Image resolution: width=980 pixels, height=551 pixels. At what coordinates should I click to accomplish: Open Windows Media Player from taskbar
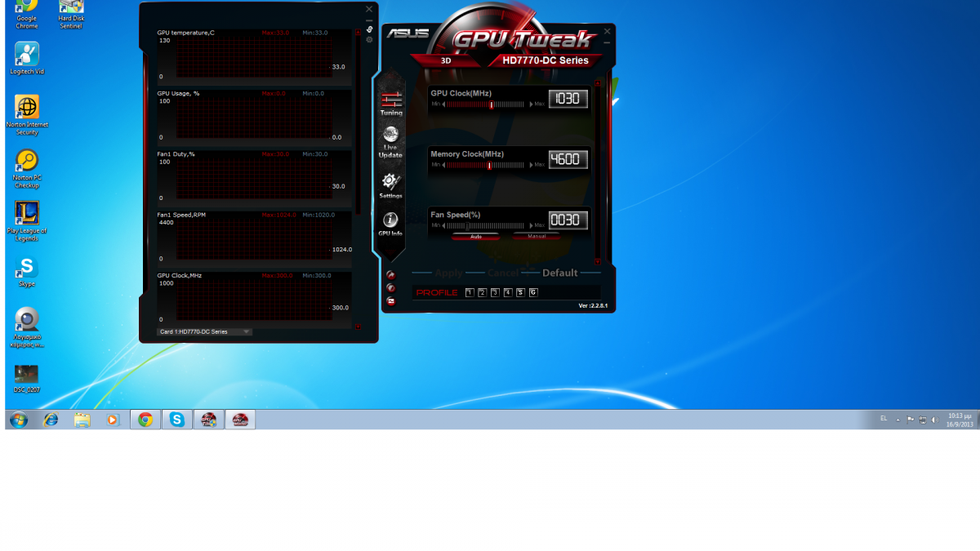pyautogui.click(x=113, y=420)
